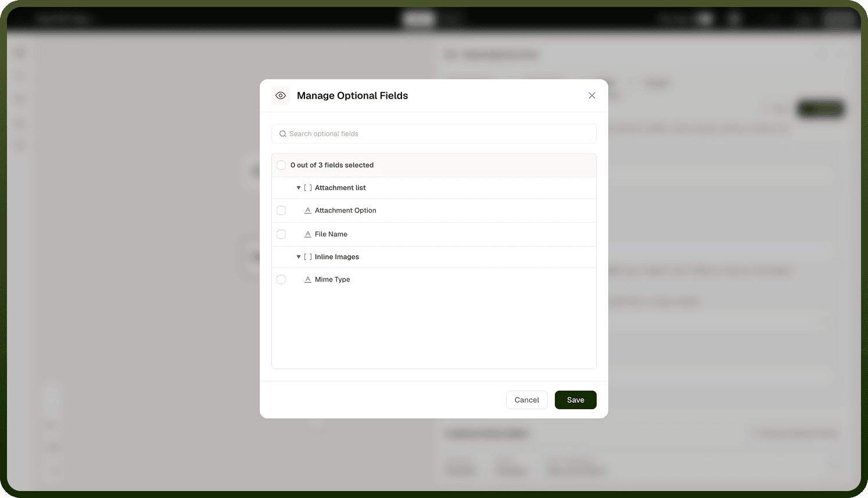Toggle the select-all fields checkbox
Viewport: 868px width, 498px height.
(281, 165)
